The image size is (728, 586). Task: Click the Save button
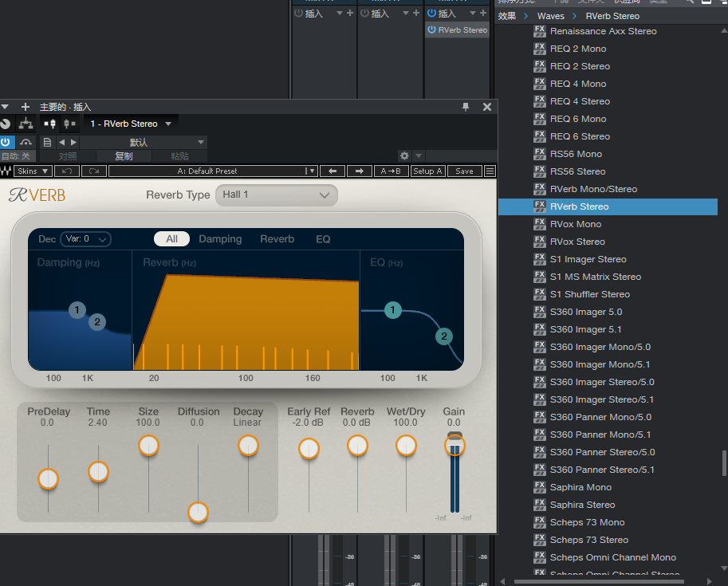464,171
